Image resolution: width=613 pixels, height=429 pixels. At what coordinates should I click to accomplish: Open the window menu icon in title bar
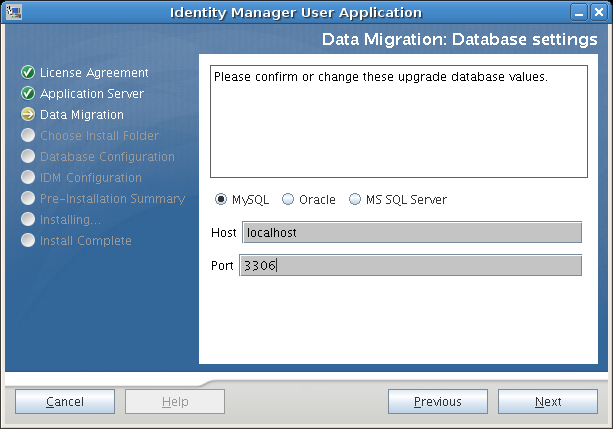tap(12, 12)
